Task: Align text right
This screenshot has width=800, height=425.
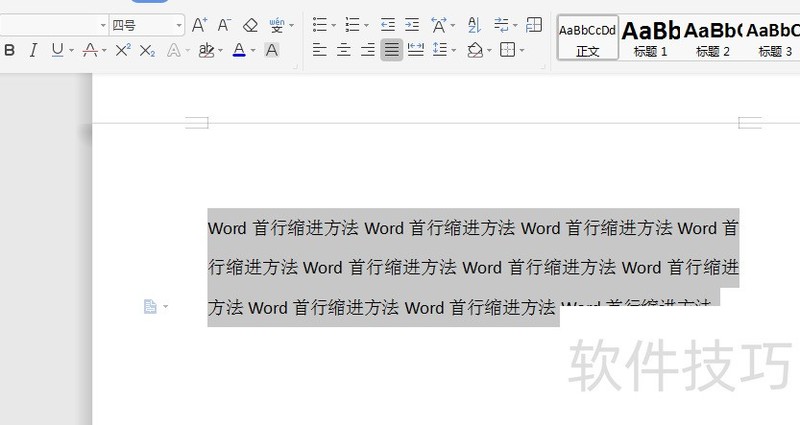Action: tap(368, 49)
